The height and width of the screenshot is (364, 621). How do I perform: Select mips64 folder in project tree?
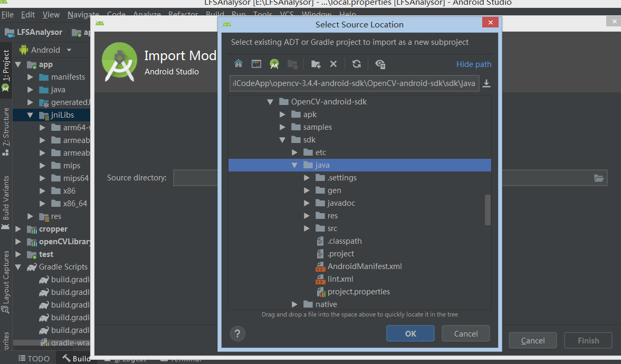pos(70,178)
